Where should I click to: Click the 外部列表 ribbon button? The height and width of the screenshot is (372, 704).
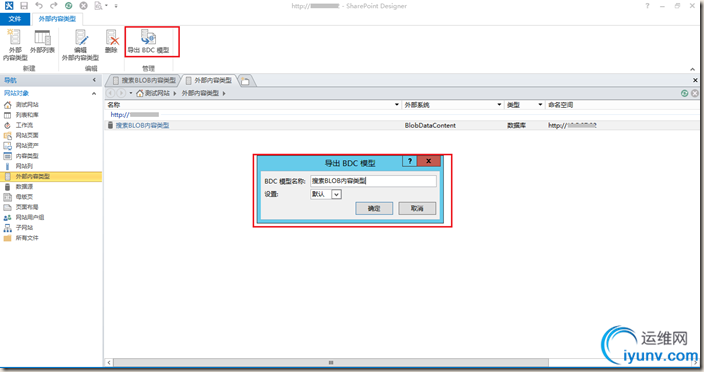click(x=42, y=42)
